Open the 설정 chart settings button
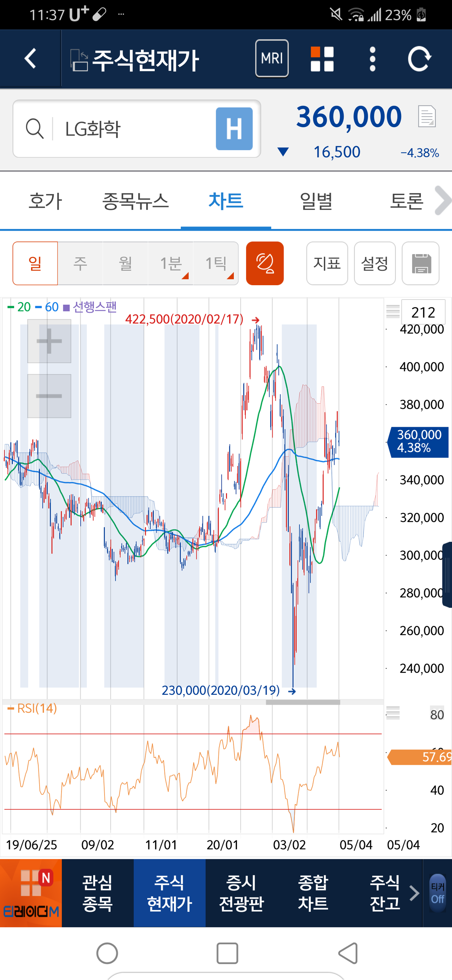The width and height of the screenshot is (452, 980). [374, 263]
